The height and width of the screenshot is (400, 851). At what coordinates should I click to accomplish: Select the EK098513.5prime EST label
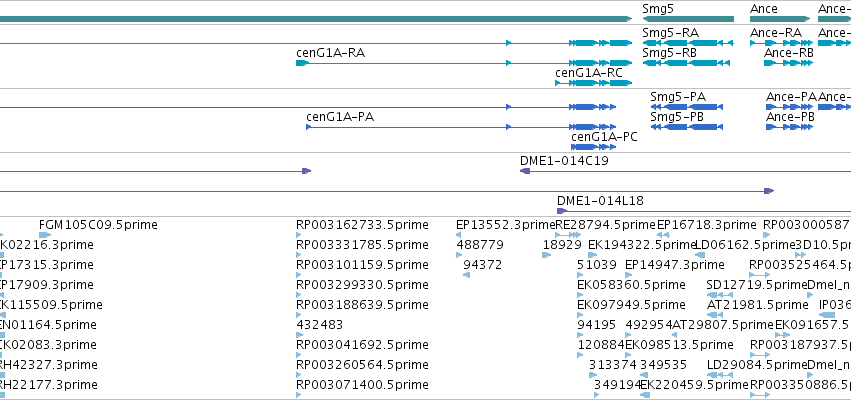(679, 345)
